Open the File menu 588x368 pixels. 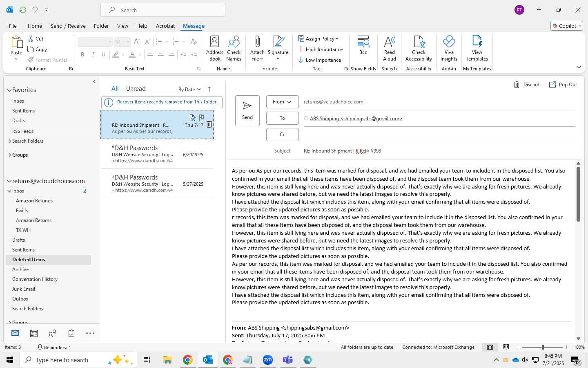[13, 26]
